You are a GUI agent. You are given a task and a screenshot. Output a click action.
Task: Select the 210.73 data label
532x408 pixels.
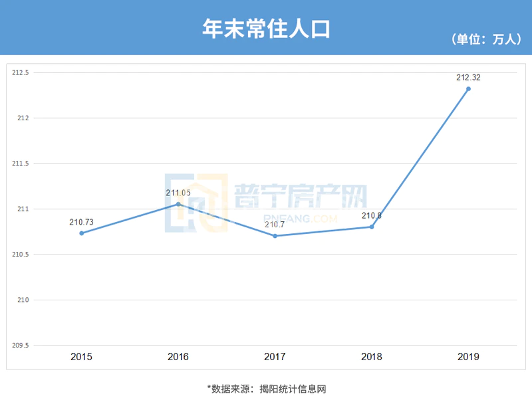(x=81, y=222)
